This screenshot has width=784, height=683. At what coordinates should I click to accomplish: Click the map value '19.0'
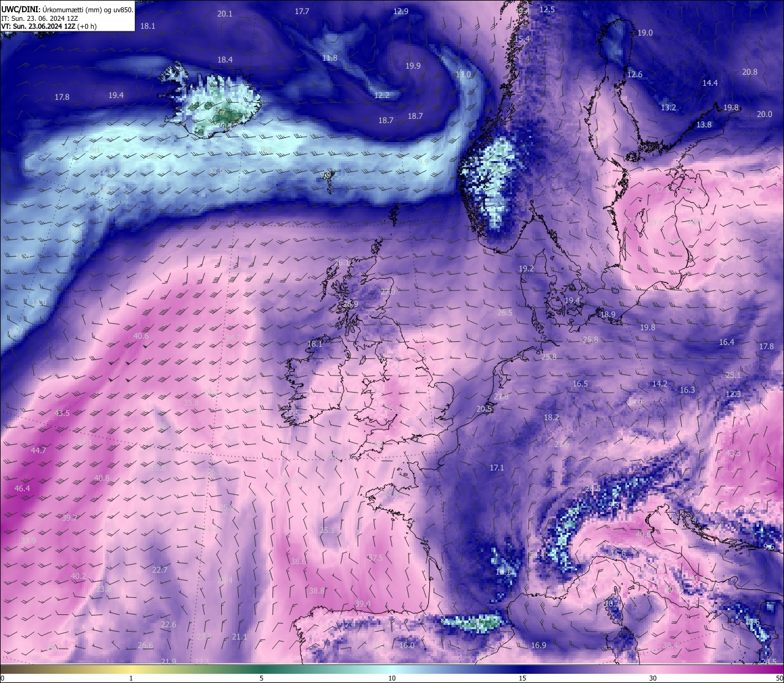click(645, 32)
